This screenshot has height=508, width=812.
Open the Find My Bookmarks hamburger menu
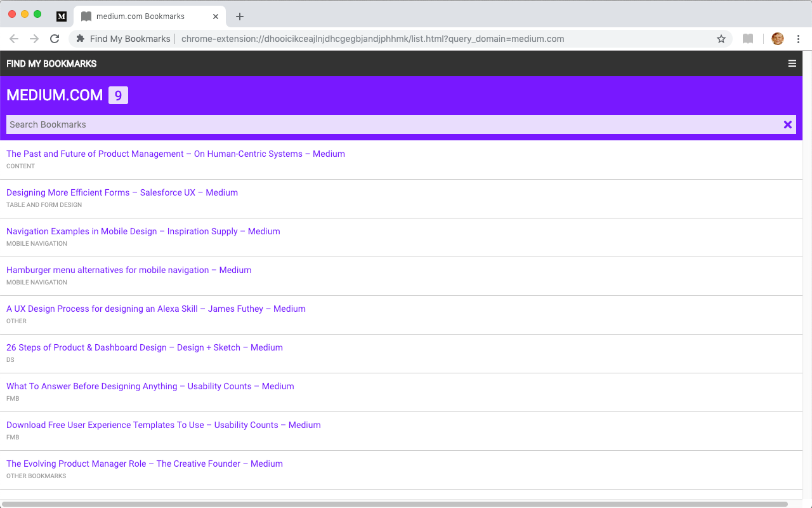click(x=792, y=63)
